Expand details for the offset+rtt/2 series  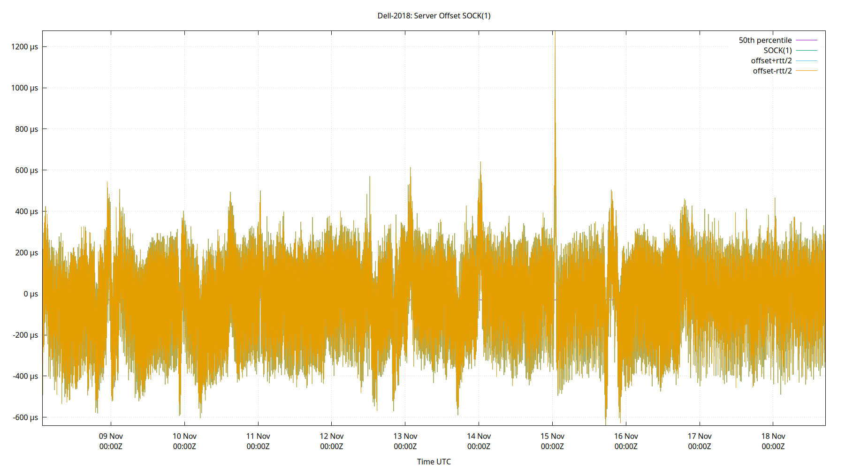771,60
